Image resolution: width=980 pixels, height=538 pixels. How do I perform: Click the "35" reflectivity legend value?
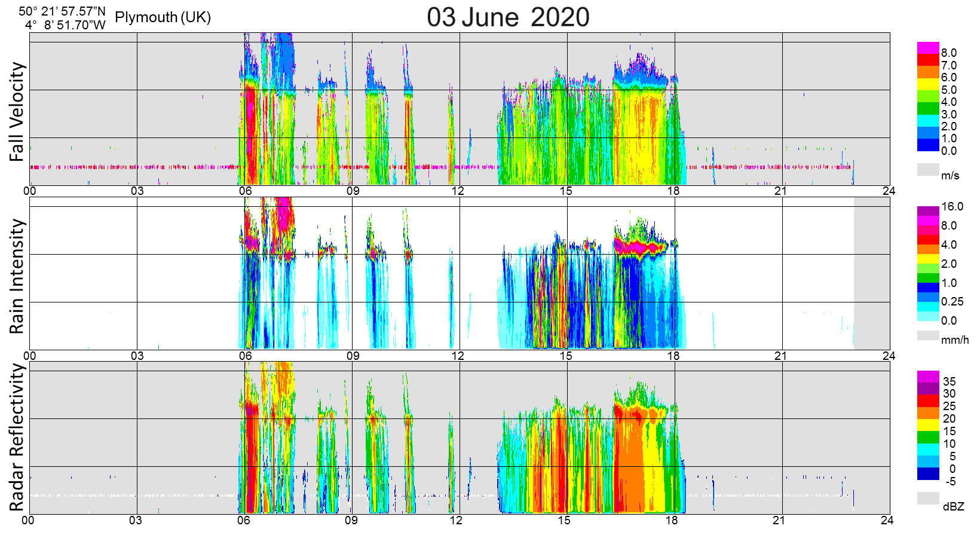(x=950, y=381)
